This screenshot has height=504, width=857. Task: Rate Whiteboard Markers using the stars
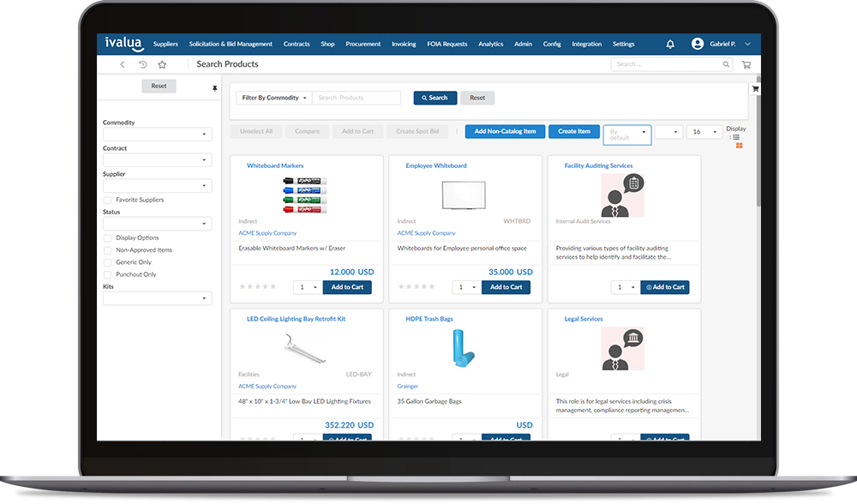coord(258,286)
